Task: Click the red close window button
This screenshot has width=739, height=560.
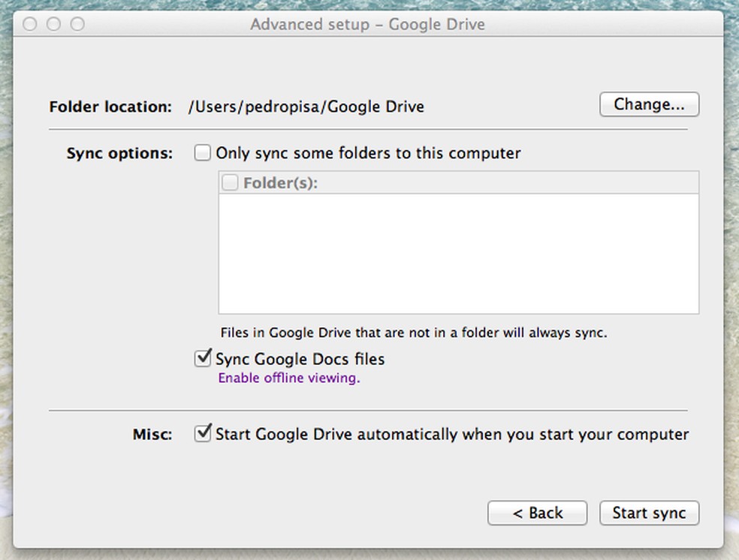Action: [29, 24]
